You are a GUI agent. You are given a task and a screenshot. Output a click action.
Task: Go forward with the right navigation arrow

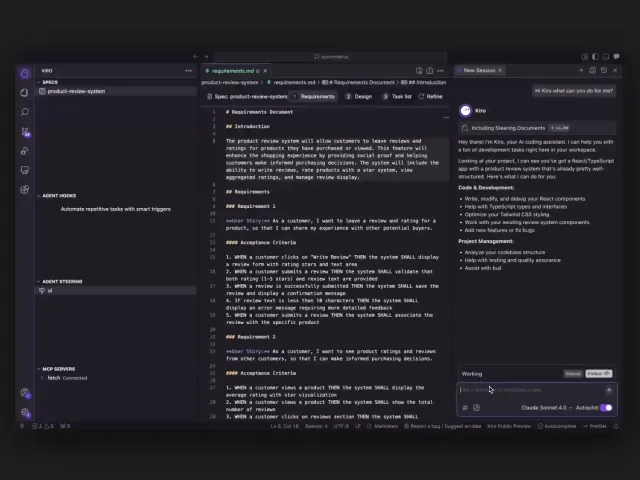[x=206, y=57]
